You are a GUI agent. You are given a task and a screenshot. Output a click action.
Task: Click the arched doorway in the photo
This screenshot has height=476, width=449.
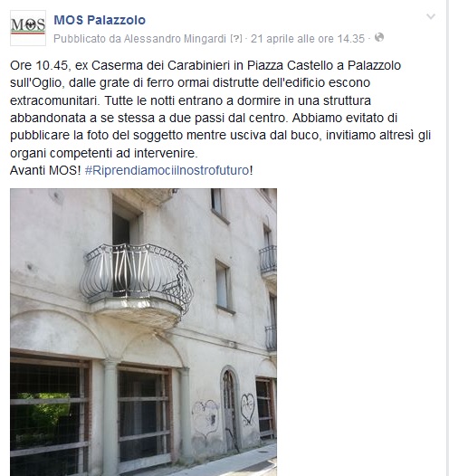click(230, 411)
